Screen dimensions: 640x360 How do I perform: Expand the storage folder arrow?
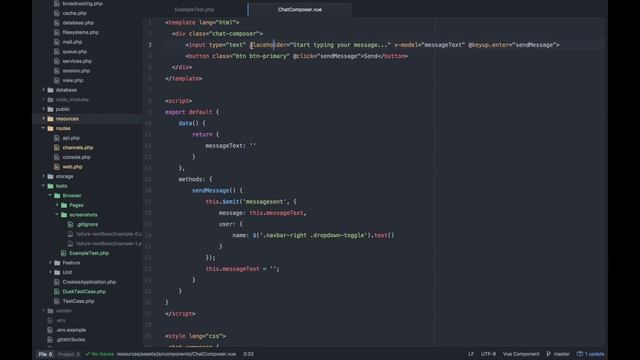tap(44, 176)
